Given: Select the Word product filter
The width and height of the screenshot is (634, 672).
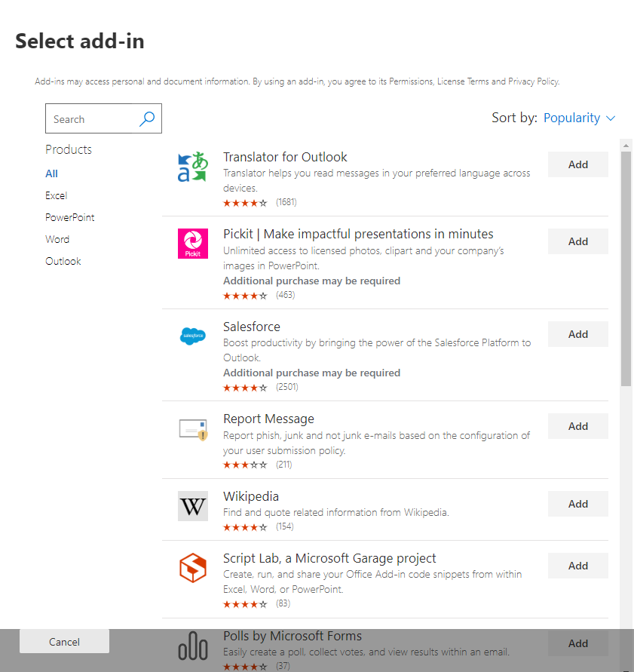Looking at the screenshot, I should click(57, 239).
